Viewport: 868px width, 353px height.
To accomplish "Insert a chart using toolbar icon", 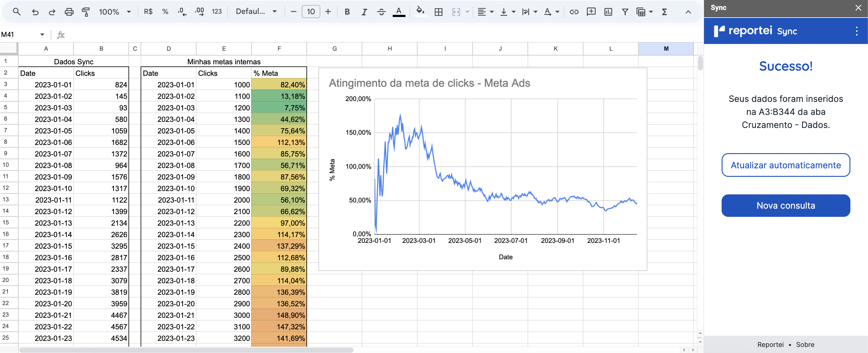I will pyautogui.click(x=608, y=12).
